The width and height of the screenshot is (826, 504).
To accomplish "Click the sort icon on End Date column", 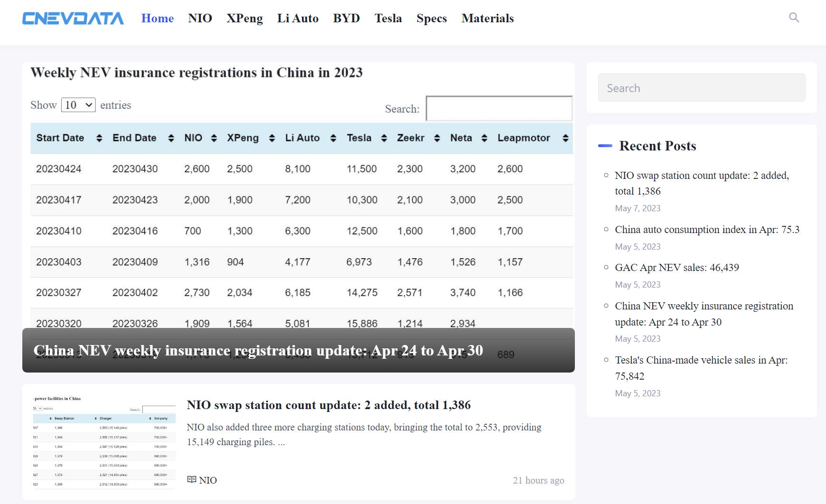I will click(171, 138).
